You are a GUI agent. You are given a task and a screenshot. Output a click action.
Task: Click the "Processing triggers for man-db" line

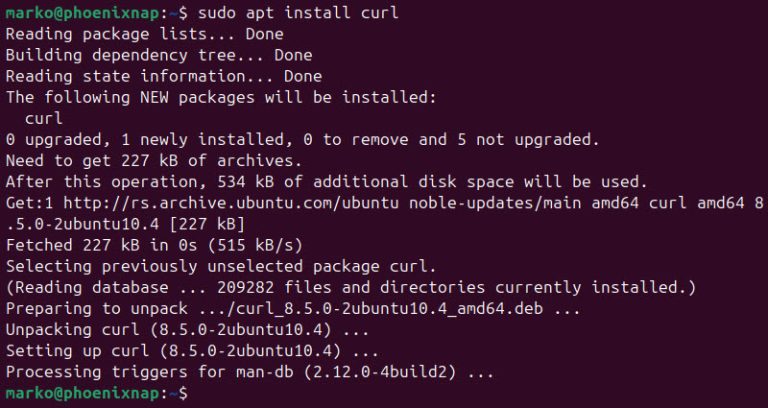(250, 372)
